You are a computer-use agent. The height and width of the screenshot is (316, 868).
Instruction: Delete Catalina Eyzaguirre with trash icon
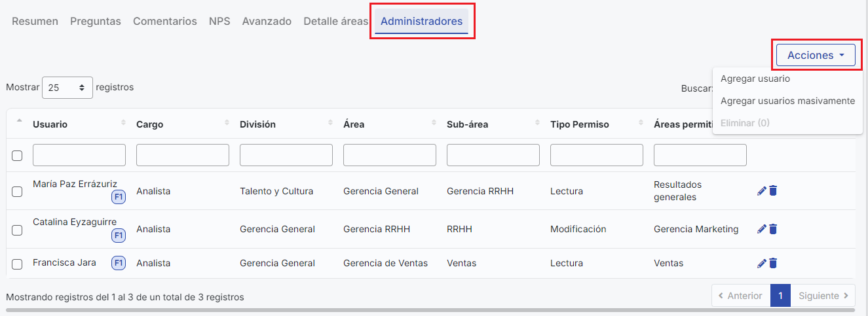(773, 229)
